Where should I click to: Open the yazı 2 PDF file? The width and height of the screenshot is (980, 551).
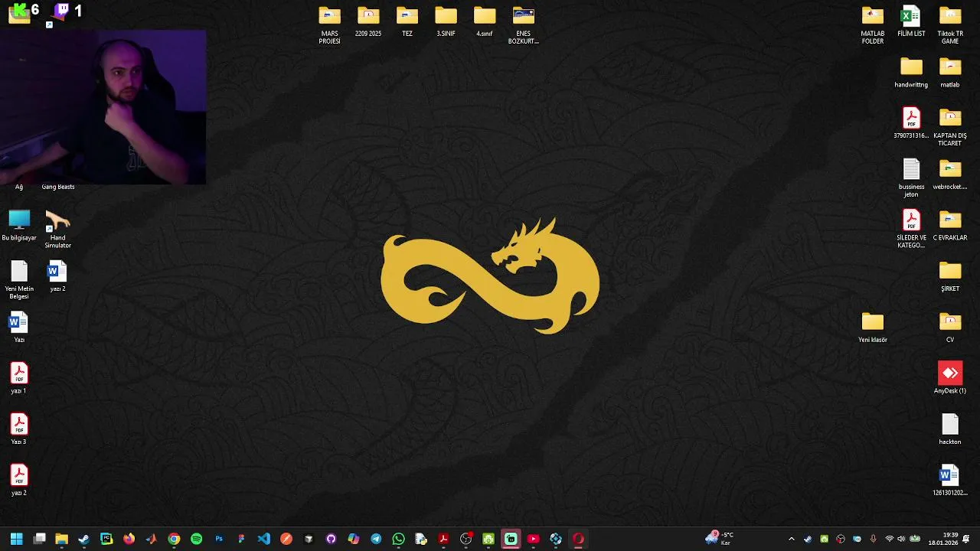(19, 481)
